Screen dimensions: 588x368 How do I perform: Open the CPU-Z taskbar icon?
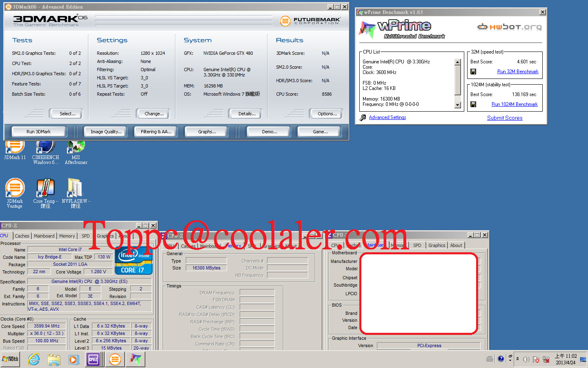tap(93, 359)
